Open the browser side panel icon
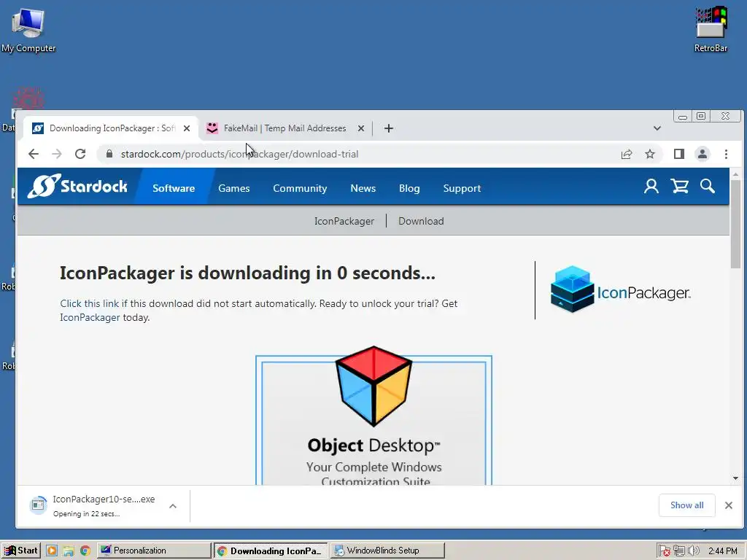747x560 pixels. pyautogui.click(x=679, y=154)
